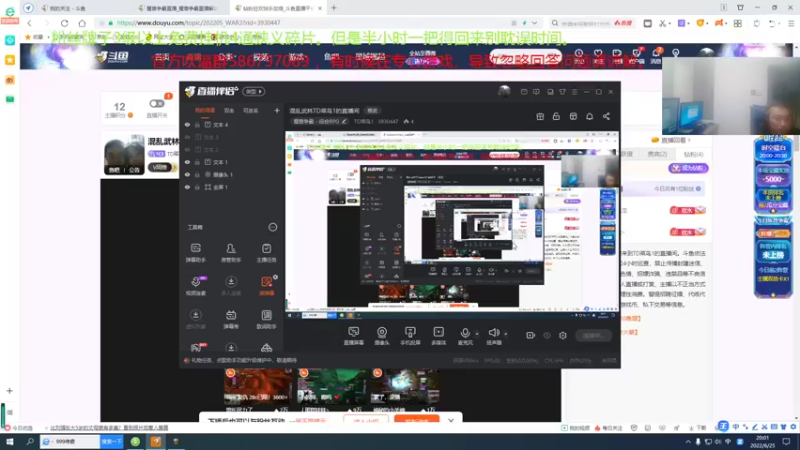This screenshot has height=450, width=800.
Task: Open the 主播任务 tool
Action: pos(266,252)
